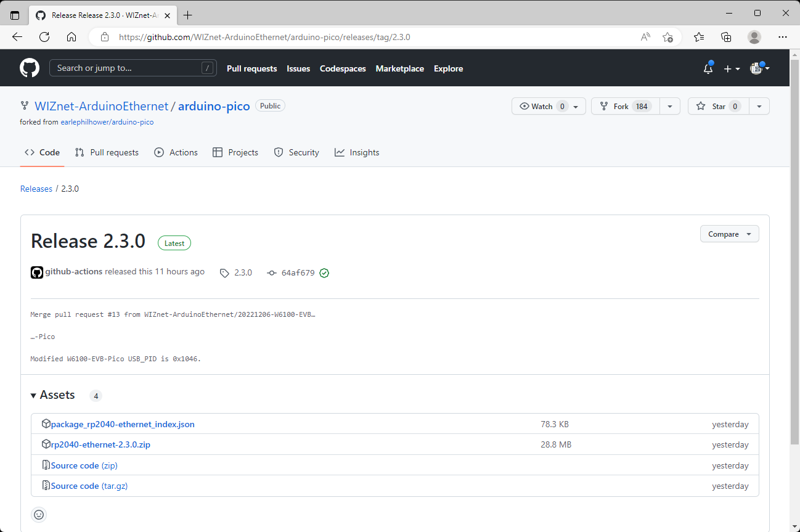Switch to the Projects tab
The image size is (800, 532).
[235, 152]
